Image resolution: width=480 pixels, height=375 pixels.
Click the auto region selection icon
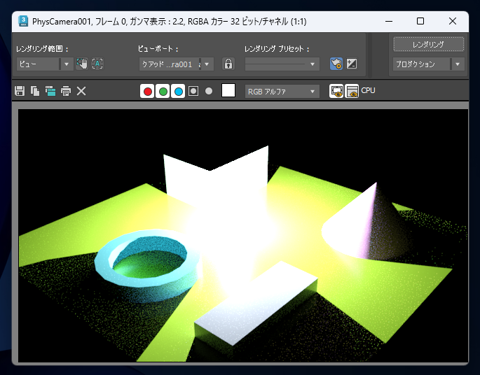click(x=97, y=64)
